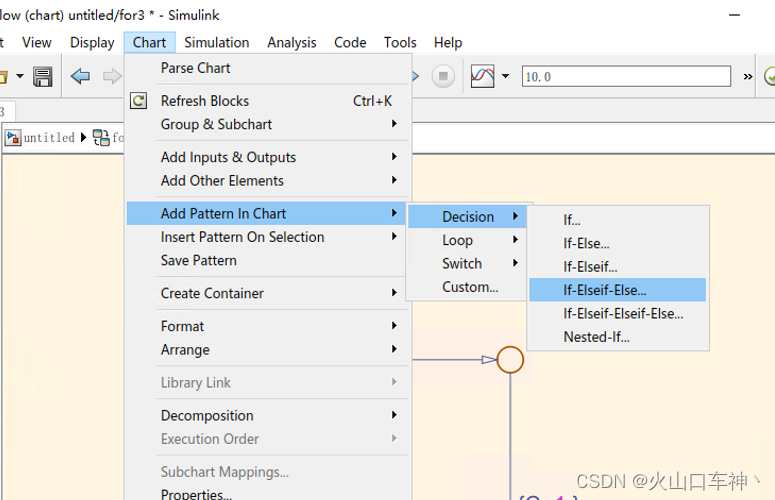Expand Add Other Elements submenu
Viewport: 775px width, 500px height.
pos(267,181)
